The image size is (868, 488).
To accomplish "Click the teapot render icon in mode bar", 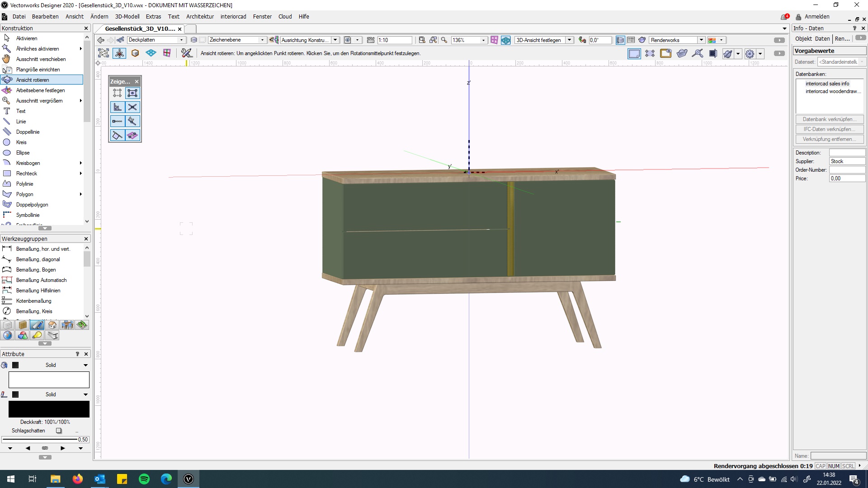I will point(727,54).
